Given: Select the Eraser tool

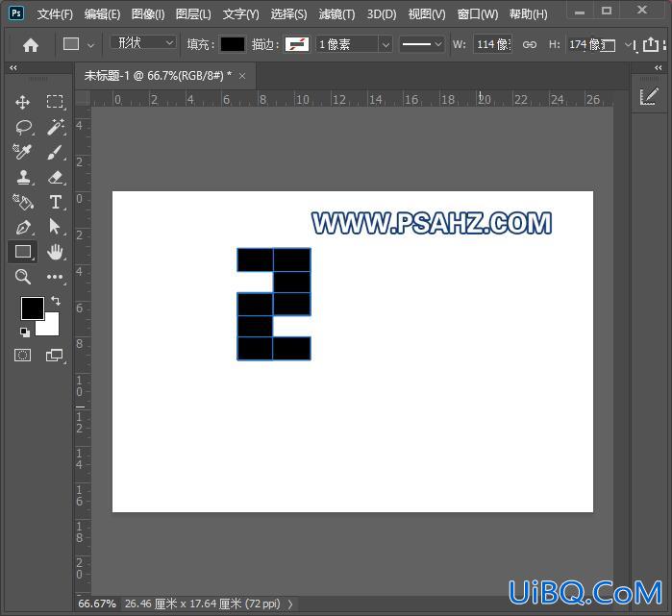Looking at the screenshot, I should (56, 177).
